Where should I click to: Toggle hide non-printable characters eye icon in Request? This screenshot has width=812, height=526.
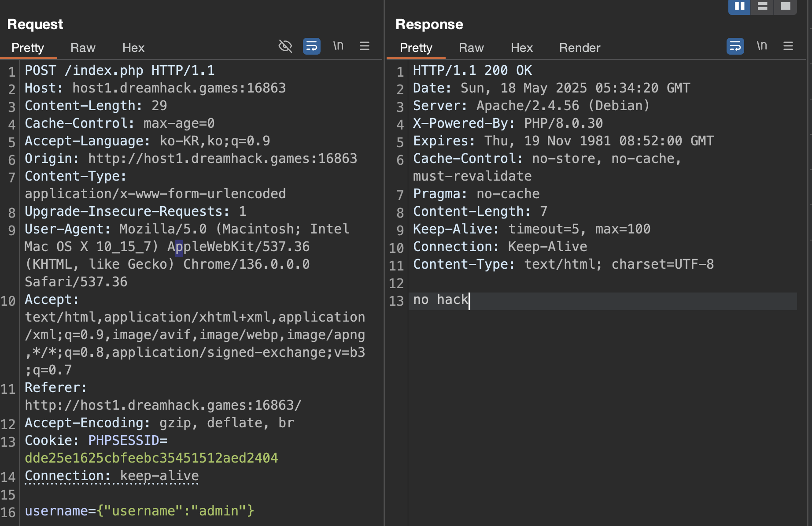(x=285, y=46)
